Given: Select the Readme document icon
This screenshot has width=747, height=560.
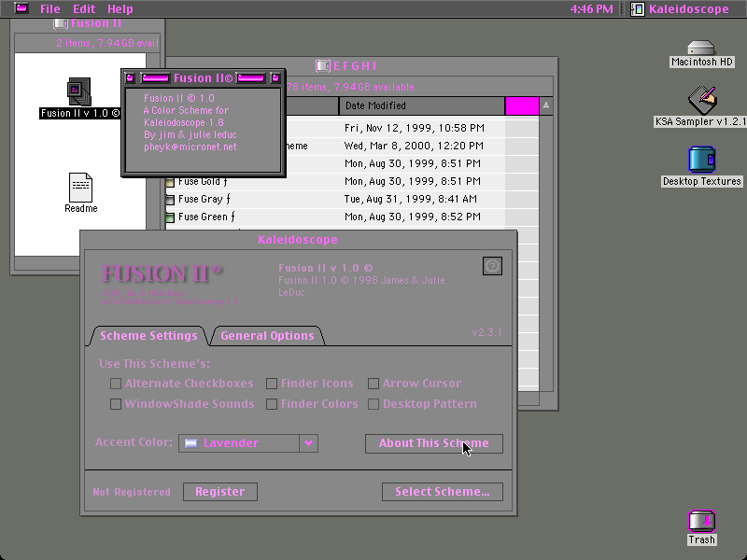Looking at the screenshot, I should [80, 188].
